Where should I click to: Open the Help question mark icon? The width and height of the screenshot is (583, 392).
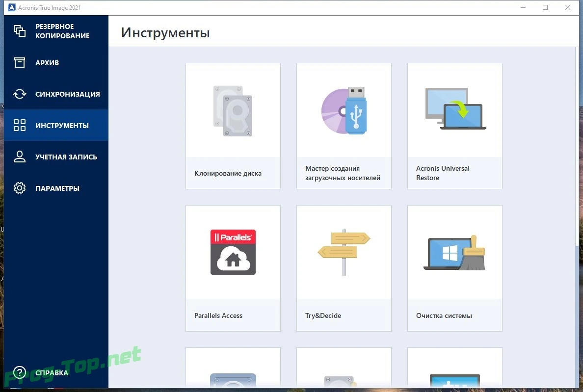[20, 372]
